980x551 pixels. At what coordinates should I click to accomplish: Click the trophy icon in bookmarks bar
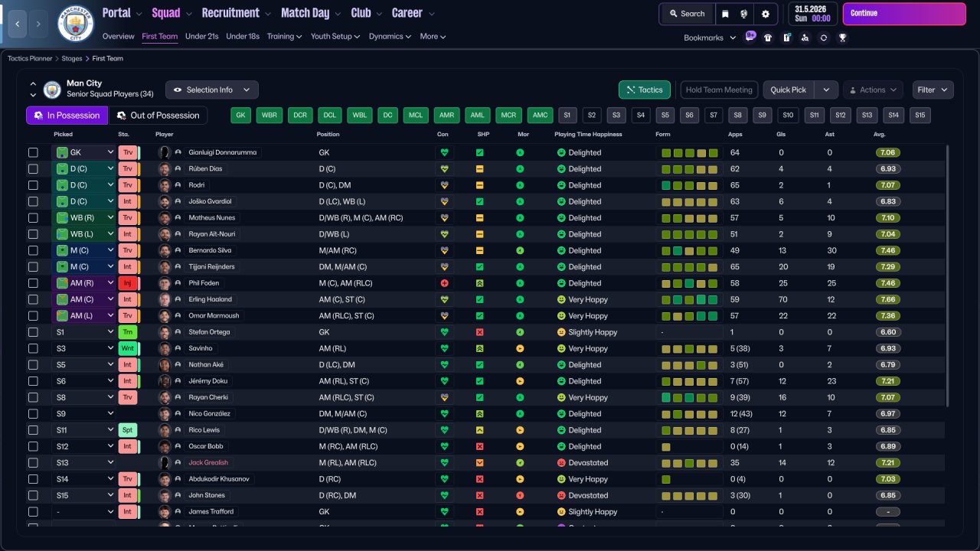point(842,37)
